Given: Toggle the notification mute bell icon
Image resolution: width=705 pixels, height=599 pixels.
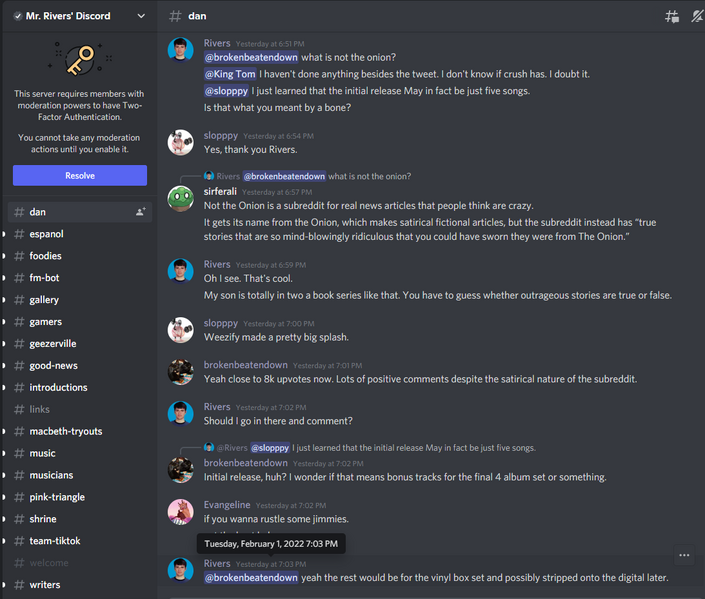Looking at the screenshot, I should click(696, 17).
